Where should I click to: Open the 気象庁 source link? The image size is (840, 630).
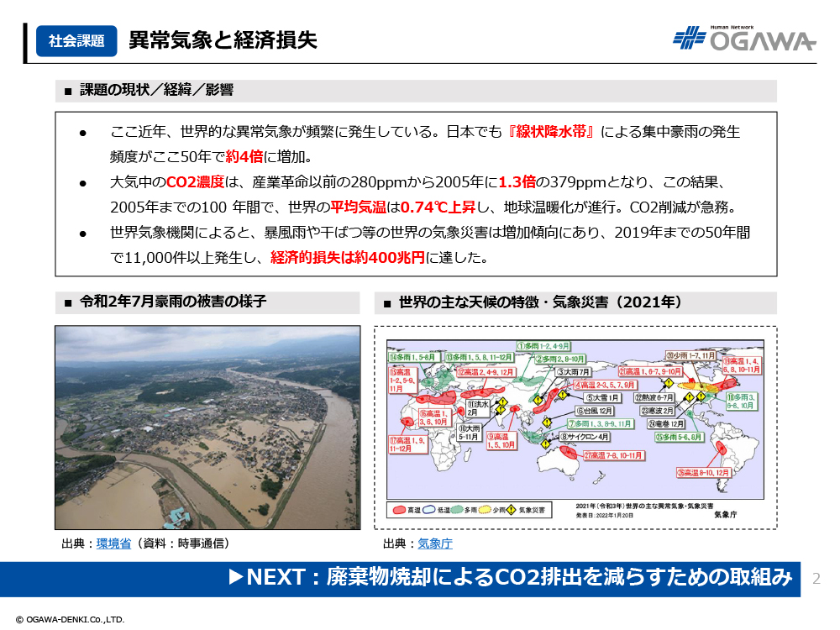click(435, 543)
